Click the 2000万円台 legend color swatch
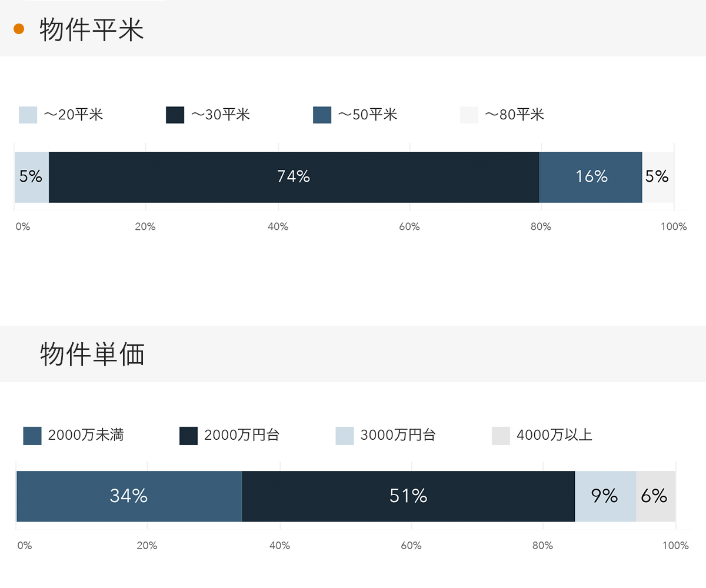706x588 pixels. point(188,436)
